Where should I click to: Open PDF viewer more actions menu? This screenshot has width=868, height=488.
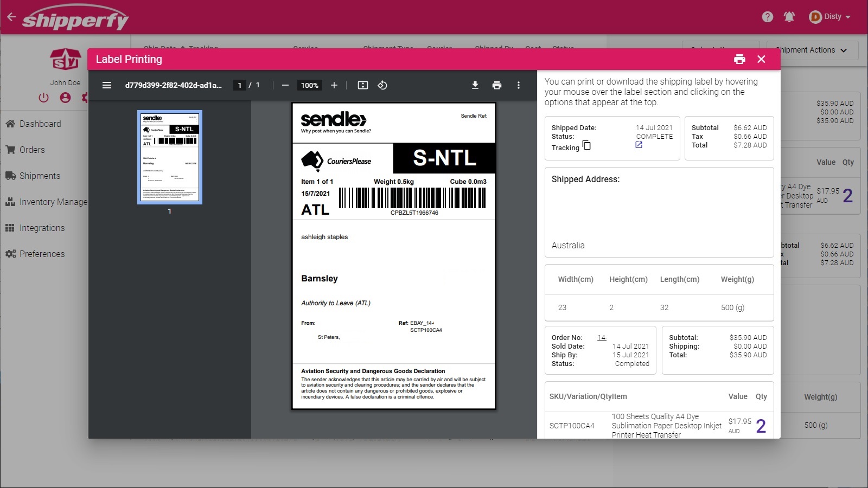[x=519, y=85]
